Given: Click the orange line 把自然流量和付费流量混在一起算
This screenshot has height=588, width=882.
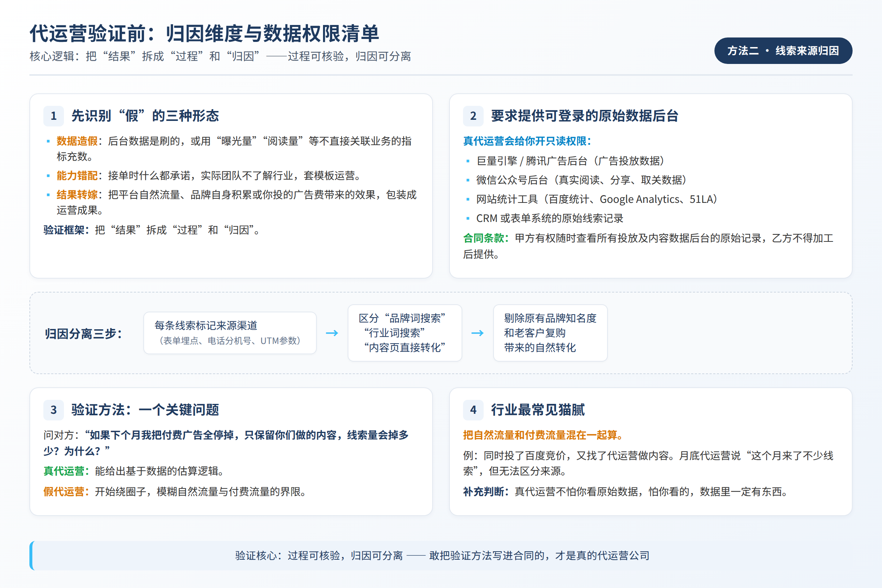Looking at the screenshot, I should click(544, 435).
